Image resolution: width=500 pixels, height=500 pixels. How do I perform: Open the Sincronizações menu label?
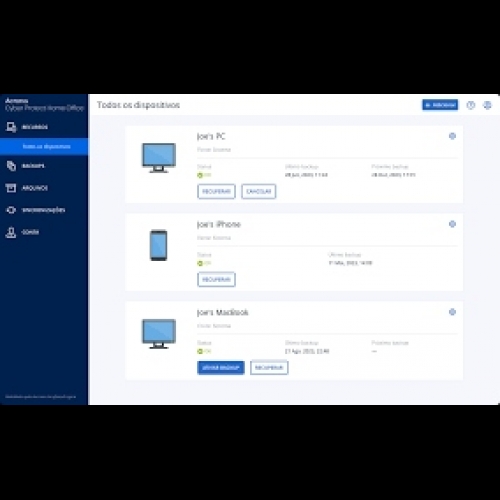(x=43, y=210)
